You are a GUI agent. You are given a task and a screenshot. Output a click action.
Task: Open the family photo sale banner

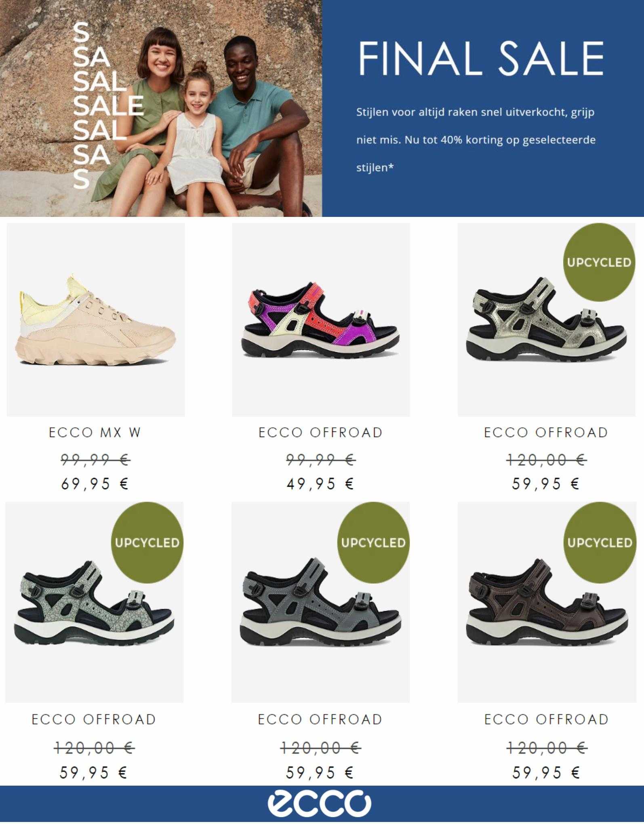161,108
